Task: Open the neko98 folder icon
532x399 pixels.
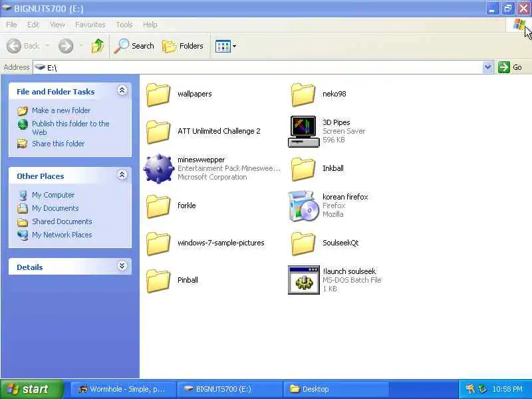Action: coord(303,94)
